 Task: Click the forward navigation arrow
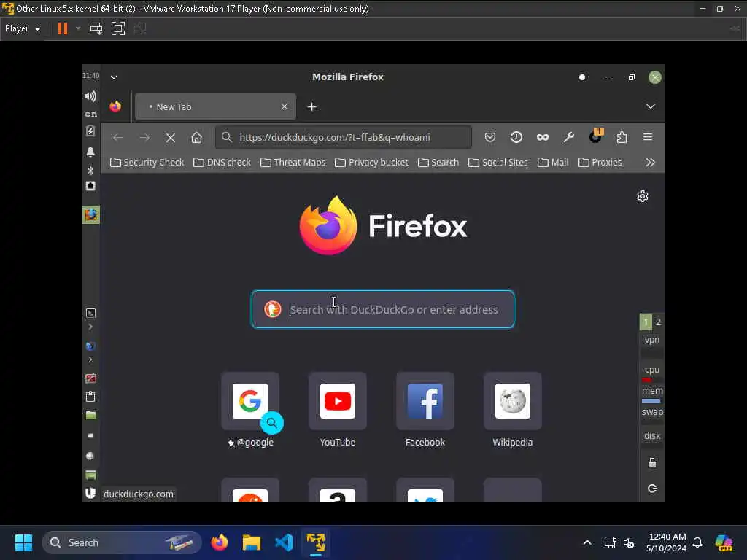coord(144,138)
